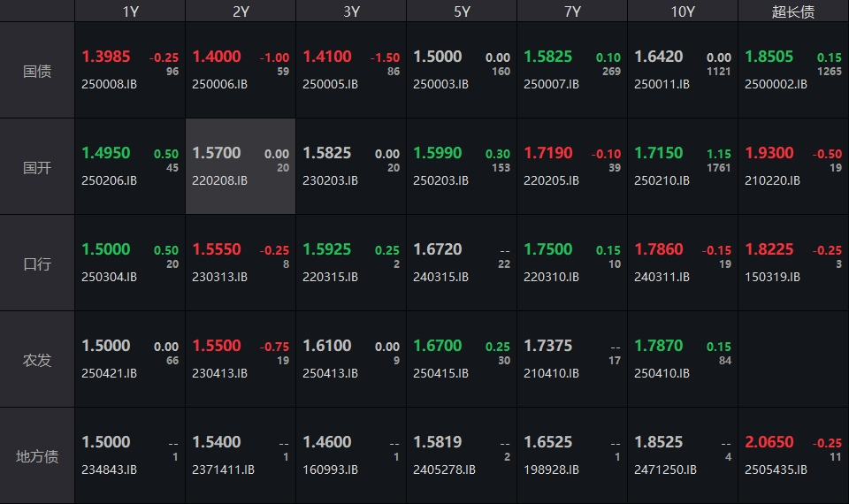Select the 1Y maturity column header

(x=130, y=11)
